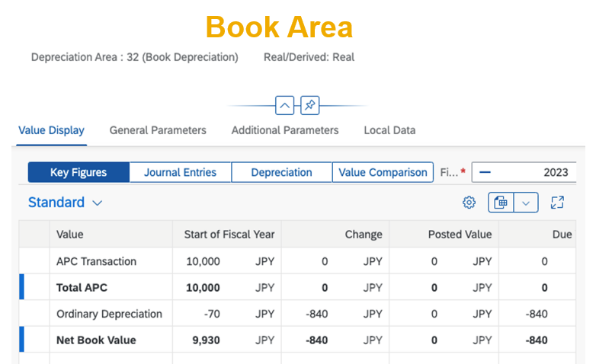
Task: Open export options dropdown arrow
Action: coord(526,203)
